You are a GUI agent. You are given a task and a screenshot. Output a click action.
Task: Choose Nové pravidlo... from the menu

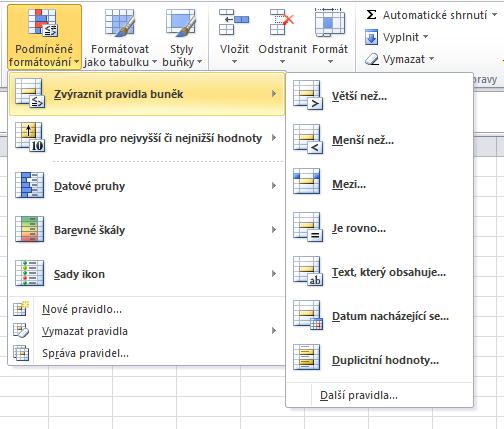tap(147, 309)
